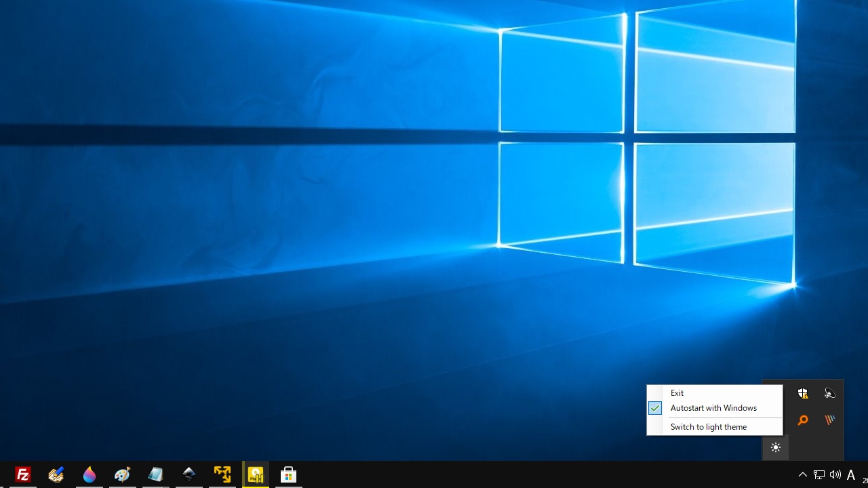The width and height of the screenshot is (868, 488).
Task: Open Inkscape from the taskbar
Action: pos(189,474)
